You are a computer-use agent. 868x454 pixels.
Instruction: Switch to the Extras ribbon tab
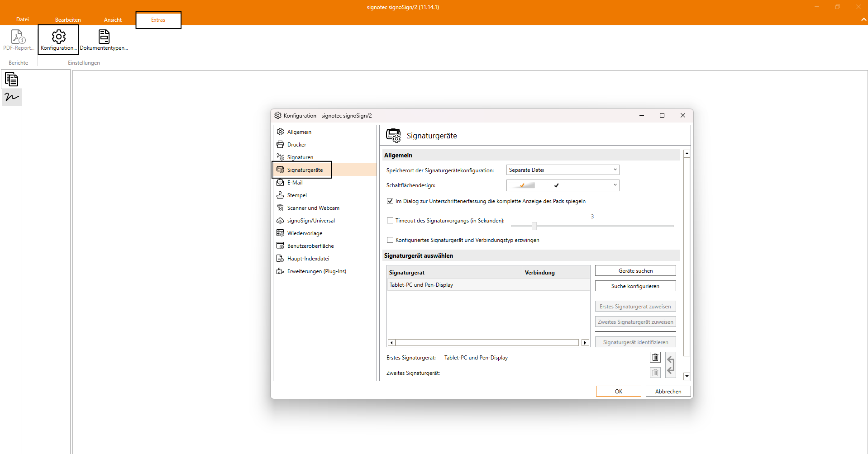158,20
